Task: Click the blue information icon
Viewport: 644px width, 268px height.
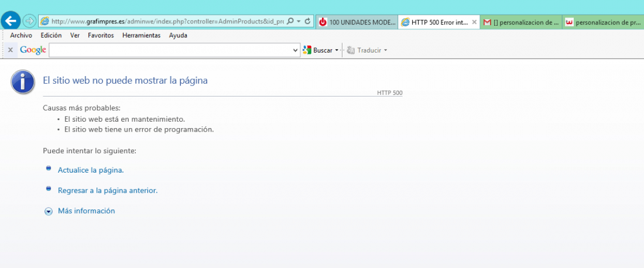Action: tap(23, 83)
